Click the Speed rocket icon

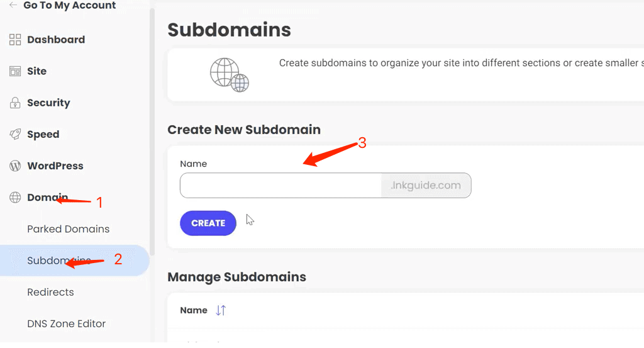tap(15, 134)
